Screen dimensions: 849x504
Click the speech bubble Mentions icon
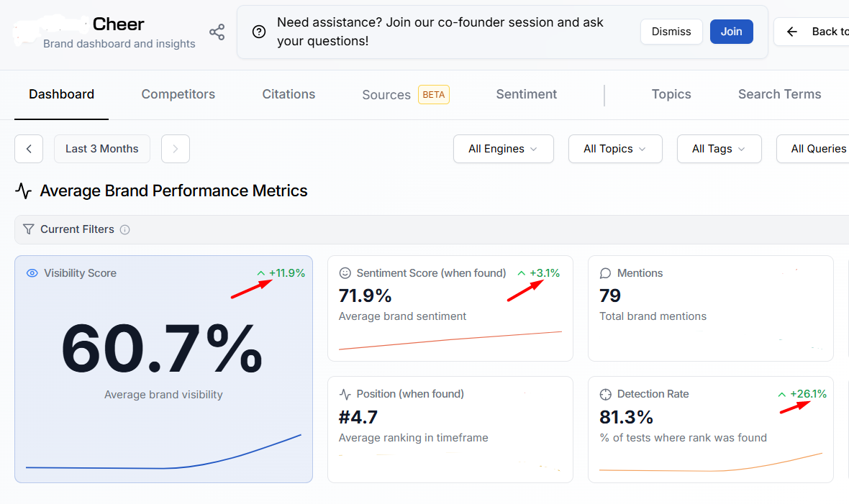click(605, 273)
